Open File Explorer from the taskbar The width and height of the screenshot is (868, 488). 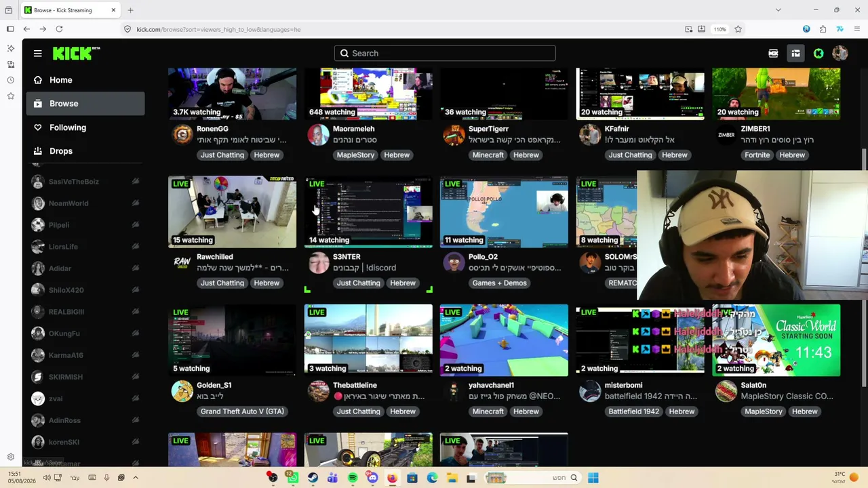tap(452, 478)
